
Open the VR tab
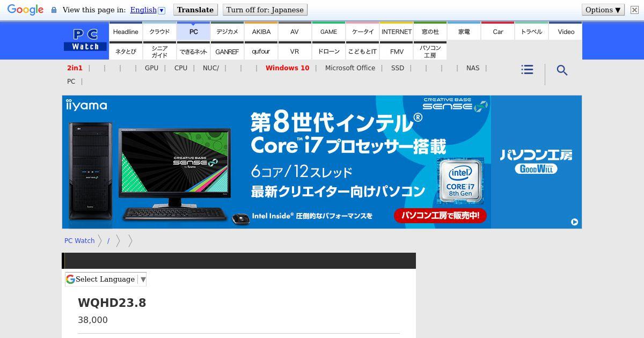tap(295, 52)
